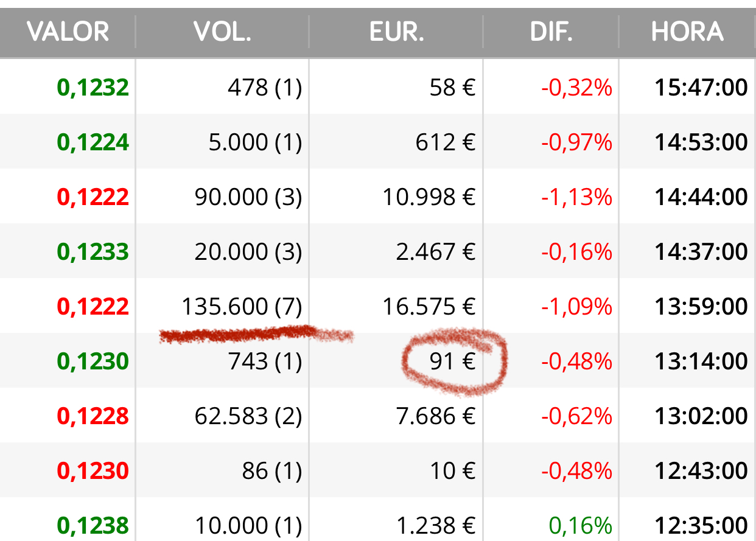Click the green 0,16% difference value
The image size is (756, 541).
(580, 526)
